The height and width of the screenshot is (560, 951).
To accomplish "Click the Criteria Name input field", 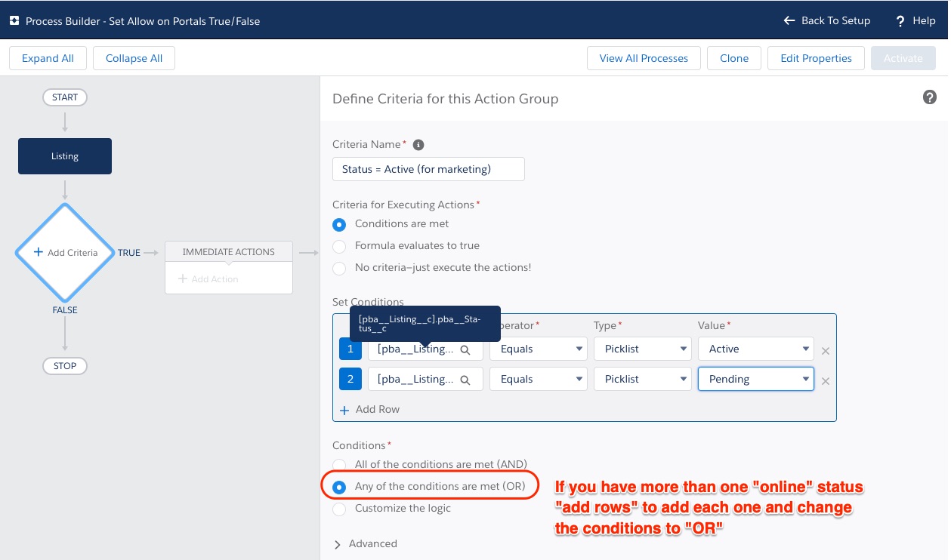I will tap(428, 169).
